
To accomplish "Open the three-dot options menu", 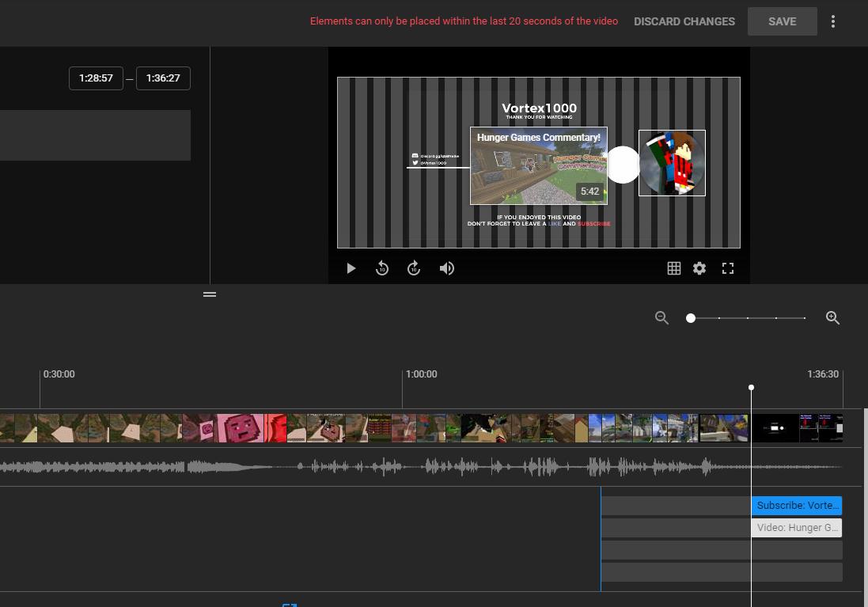I will click(x=833, y=21).
